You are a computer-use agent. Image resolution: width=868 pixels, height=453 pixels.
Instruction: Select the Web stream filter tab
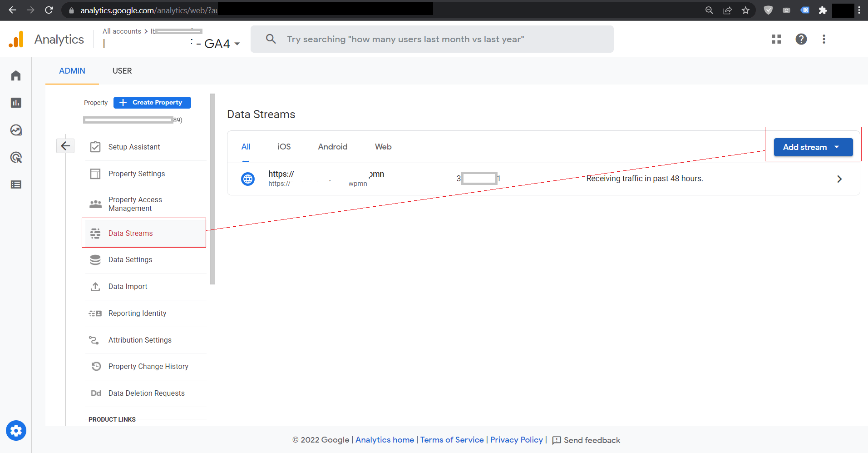pos(383,147)
